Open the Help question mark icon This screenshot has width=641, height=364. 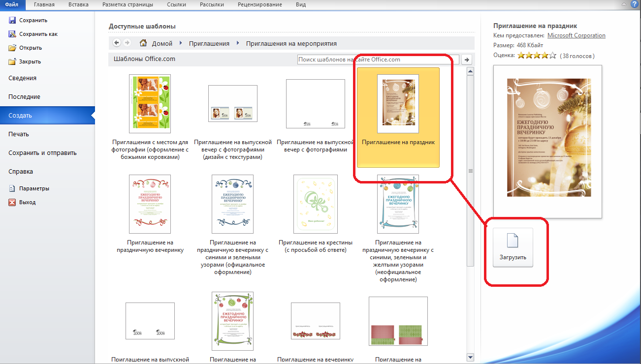(634, 4)
